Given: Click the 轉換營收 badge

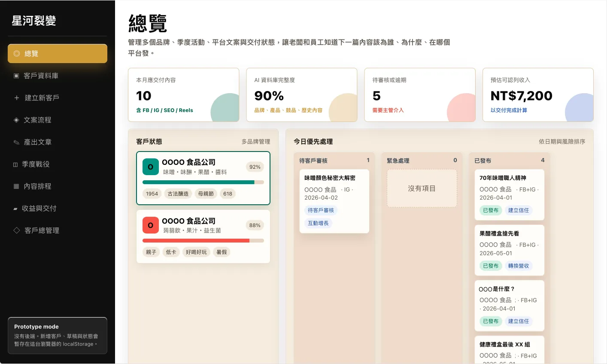Looking at the screenshot, I should coord(519,266).
